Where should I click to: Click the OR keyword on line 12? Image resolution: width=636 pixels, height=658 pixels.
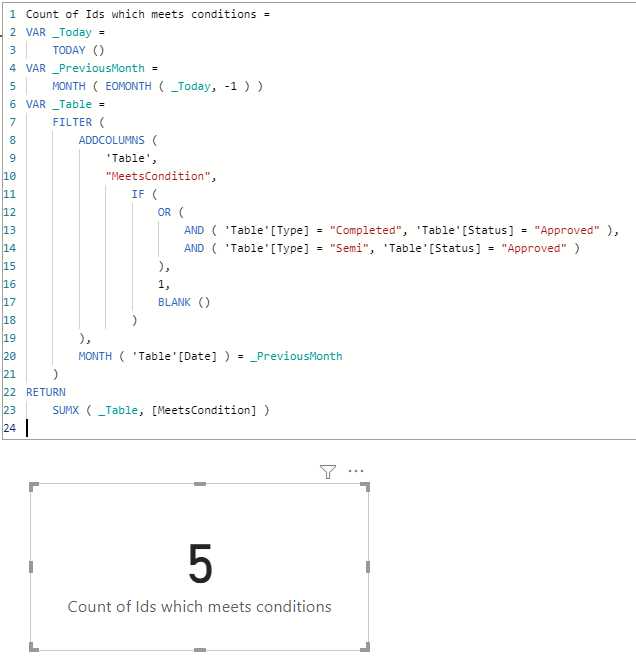(x=164, y=212)
